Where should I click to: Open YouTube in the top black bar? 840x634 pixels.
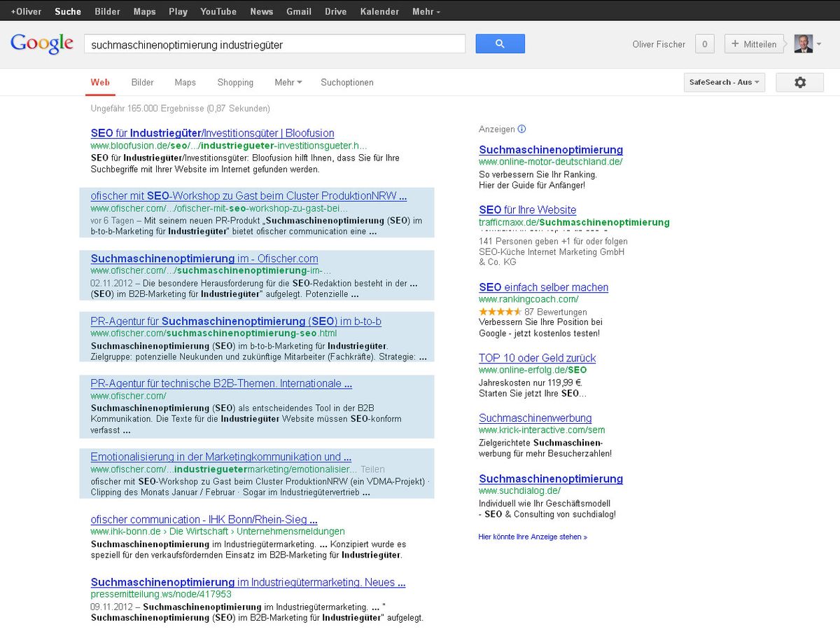pos(218,11)
